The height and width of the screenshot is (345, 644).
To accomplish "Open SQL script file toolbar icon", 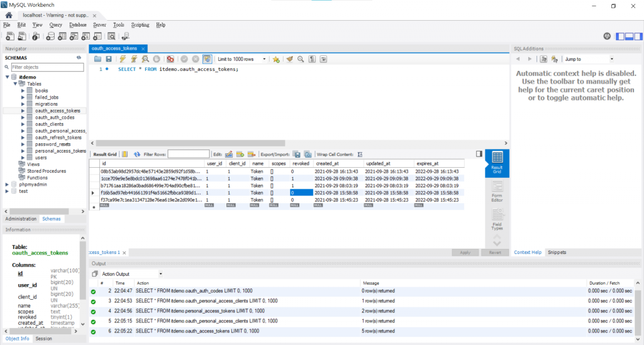I will pos(22,36).
